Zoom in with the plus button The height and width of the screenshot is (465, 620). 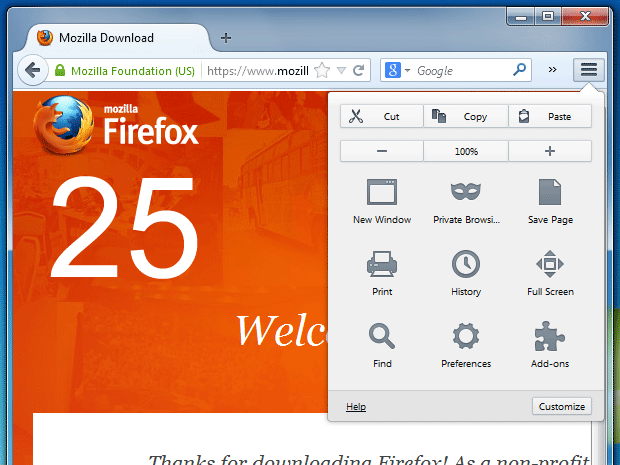pos(550,151)
